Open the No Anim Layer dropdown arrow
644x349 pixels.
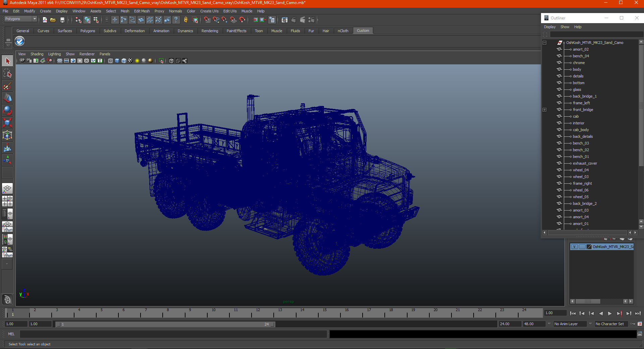[549, 324]
